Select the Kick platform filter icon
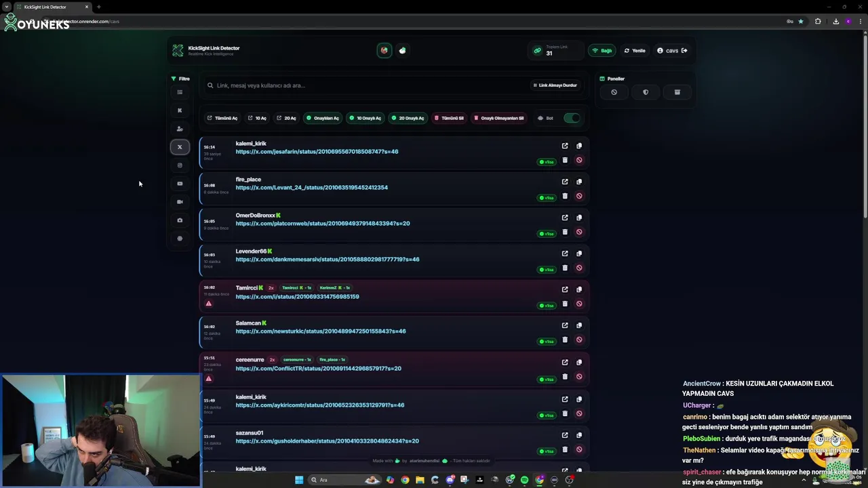The width and height of the screenshot is (868, 488). [x=180, y=110]
